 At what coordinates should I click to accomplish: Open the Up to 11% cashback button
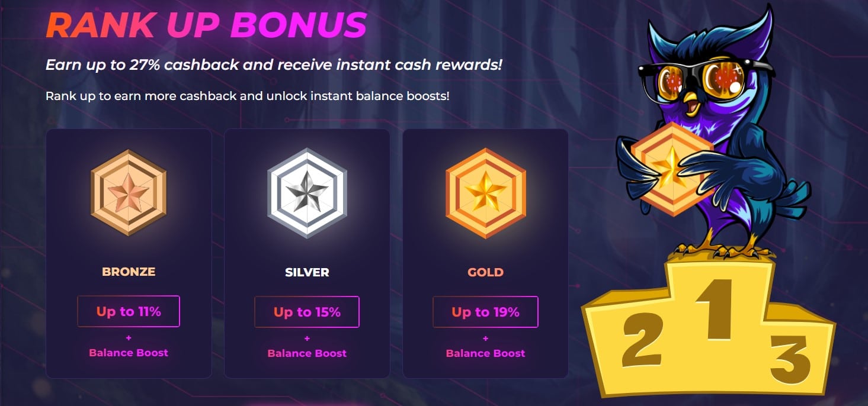click(x=129, y=311)
